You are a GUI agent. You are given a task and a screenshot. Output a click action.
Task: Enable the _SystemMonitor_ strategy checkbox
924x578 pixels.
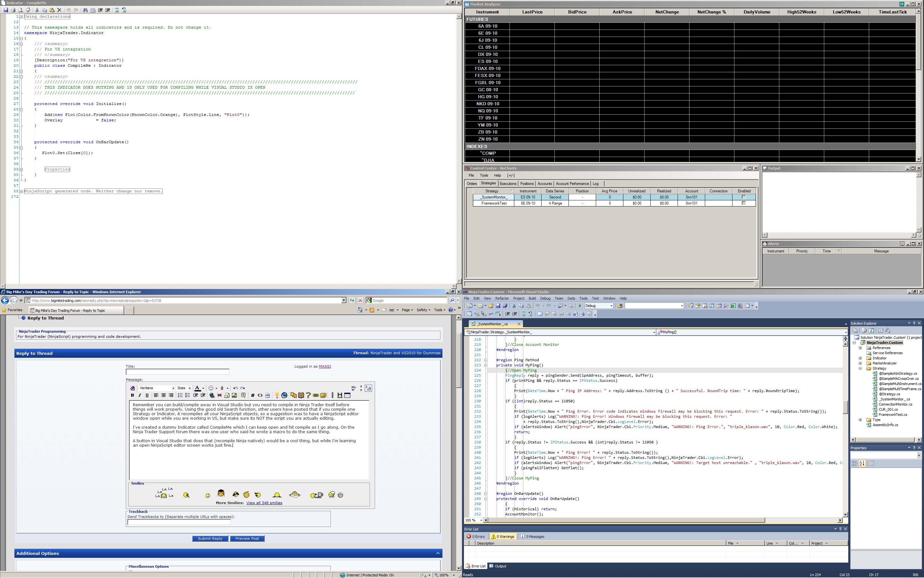point(743,197)
